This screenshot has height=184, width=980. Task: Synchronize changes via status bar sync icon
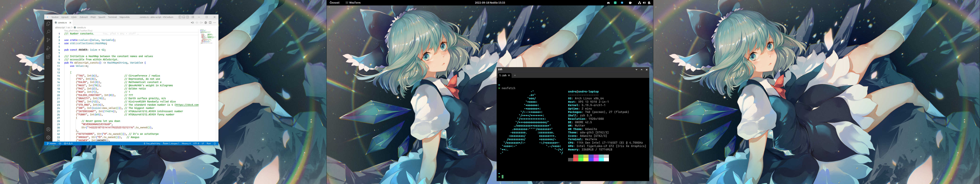[60, 144]
